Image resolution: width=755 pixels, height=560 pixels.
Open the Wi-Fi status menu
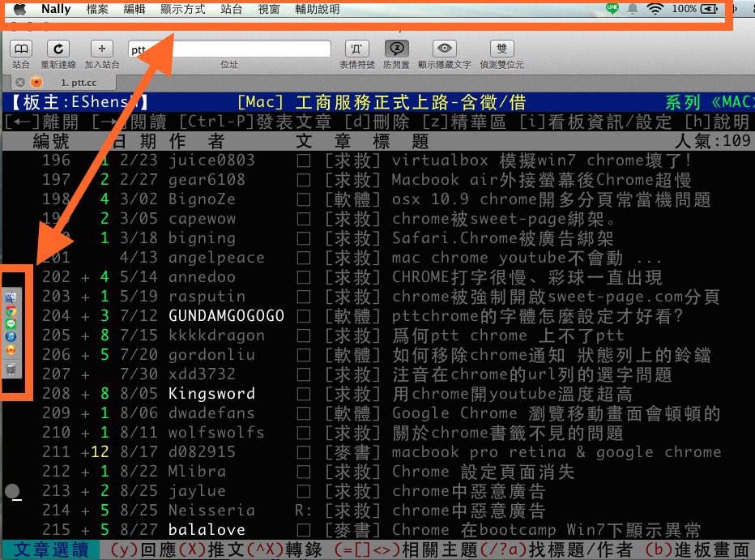[x=655, y=9]
